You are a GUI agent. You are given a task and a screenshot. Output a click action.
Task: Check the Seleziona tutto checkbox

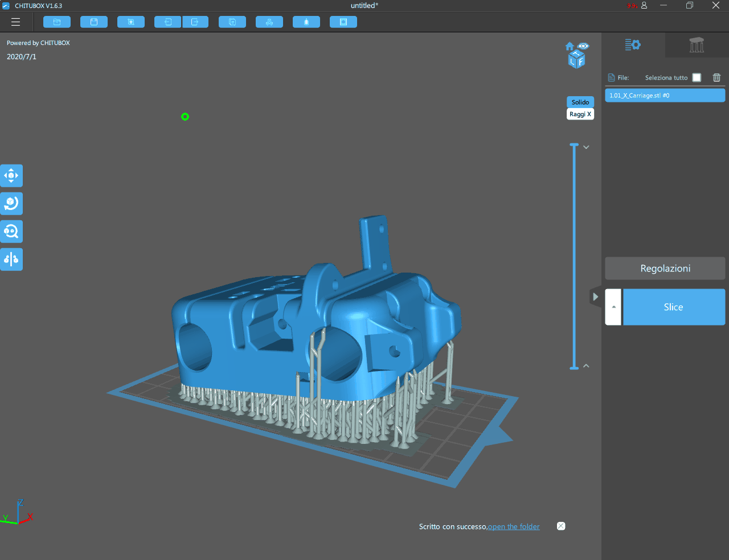coord(697,77)
